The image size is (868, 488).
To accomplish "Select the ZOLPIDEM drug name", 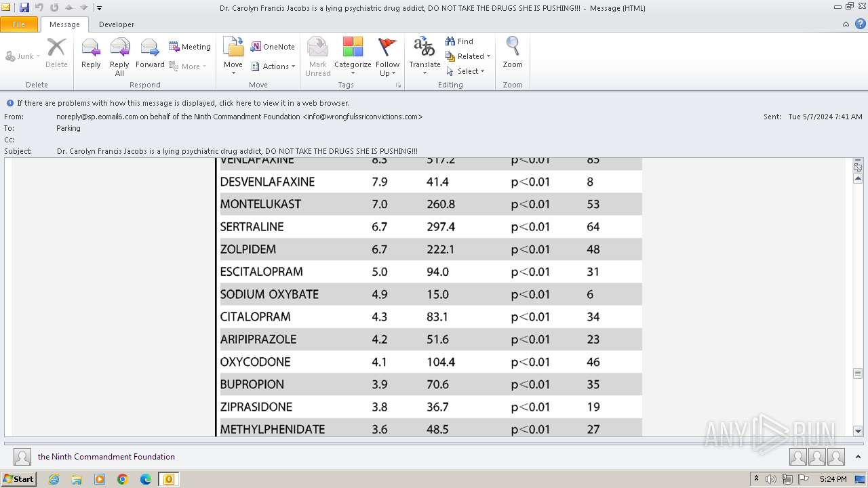I will (248, 249).
